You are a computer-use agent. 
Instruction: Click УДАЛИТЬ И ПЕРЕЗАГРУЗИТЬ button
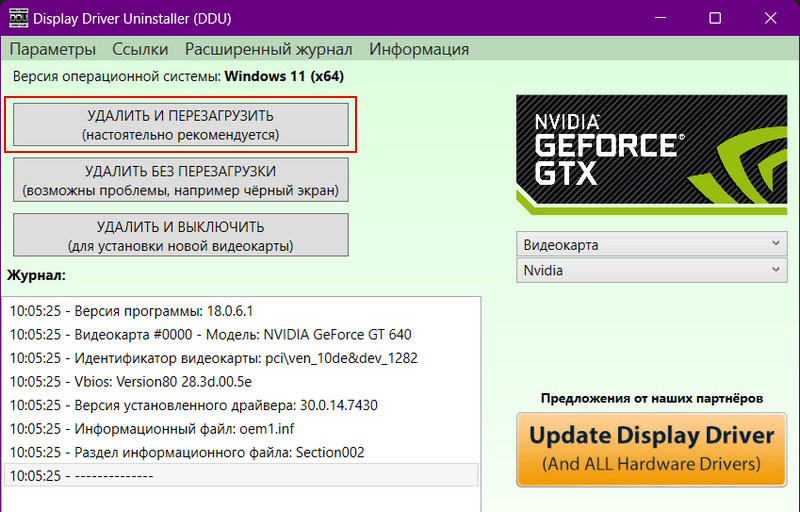pyautogui.click(x=181, y=125)
